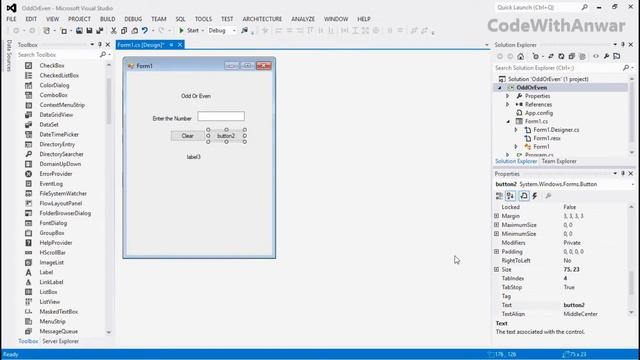Click the Clear button on Form1

pos(187,136)
